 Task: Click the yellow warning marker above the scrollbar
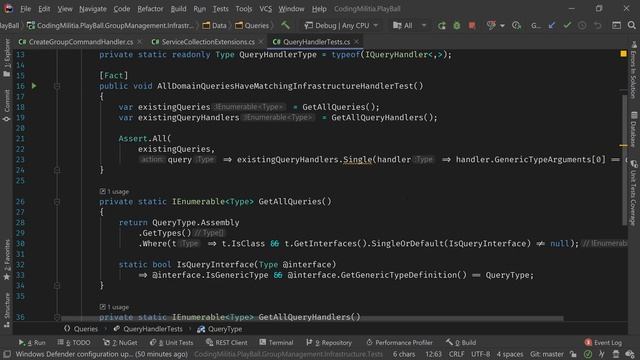pyautogui.click(x=623, y=54)
